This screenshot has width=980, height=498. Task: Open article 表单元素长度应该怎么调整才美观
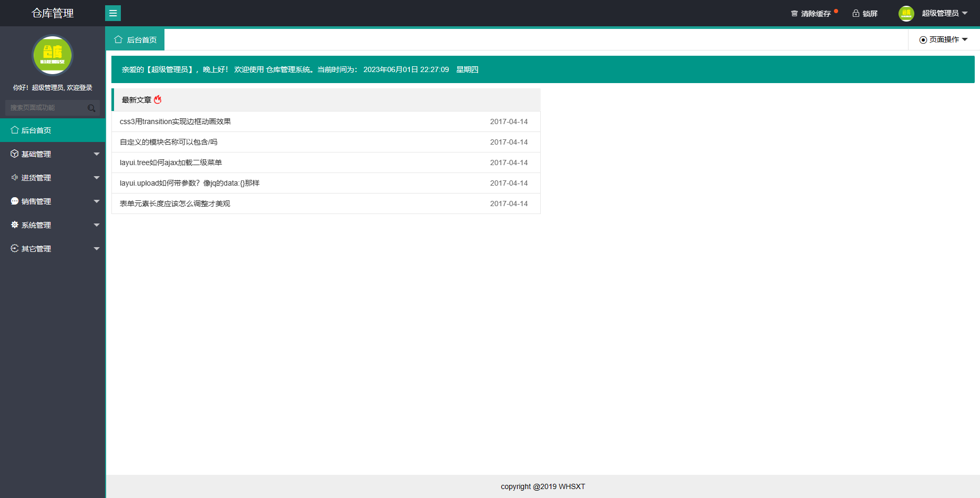[175, 204]
